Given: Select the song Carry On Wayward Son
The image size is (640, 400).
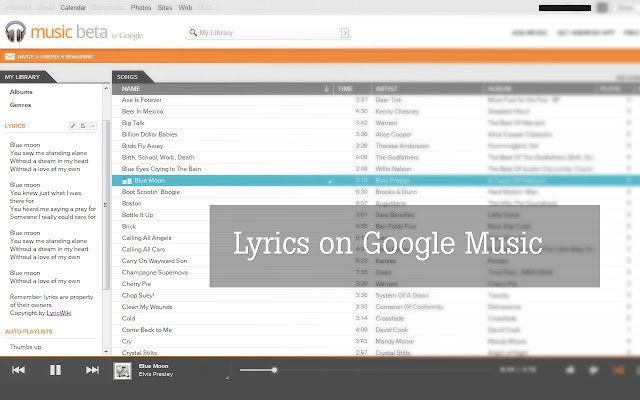Looking at the screenshot, I should coord(154,260).
